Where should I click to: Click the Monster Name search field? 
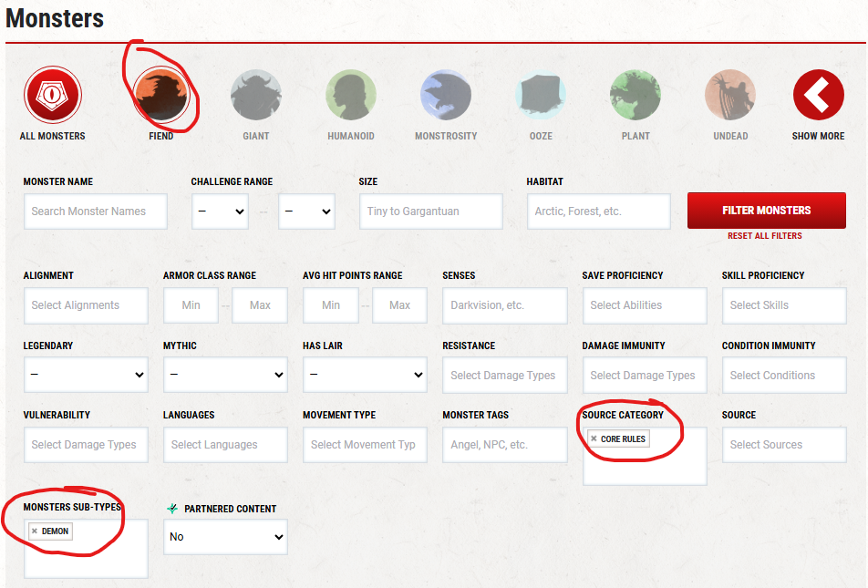[96, 211]
